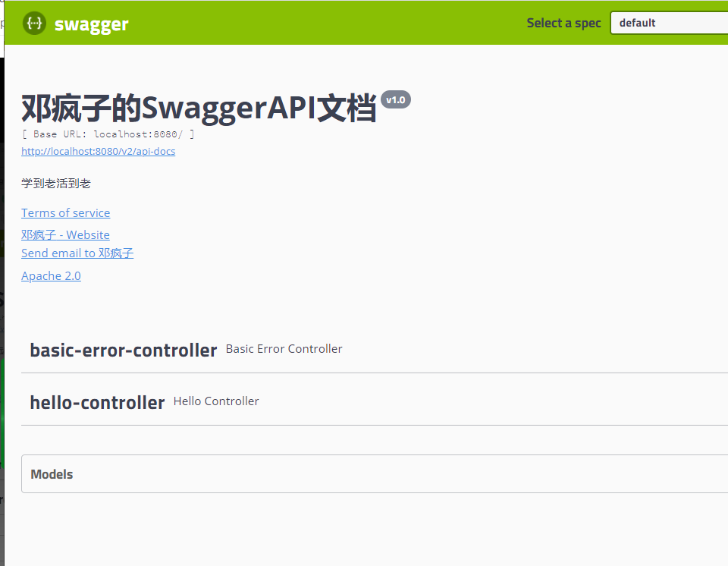728x566 pixels.
Task: Visit the 邓疯子 - Website link
Action: pos(65,234)
